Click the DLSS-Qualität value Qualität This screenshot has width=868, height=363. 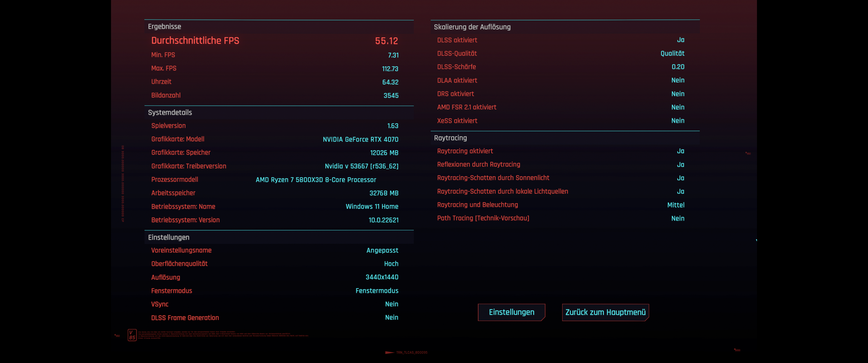coord(672,53)
